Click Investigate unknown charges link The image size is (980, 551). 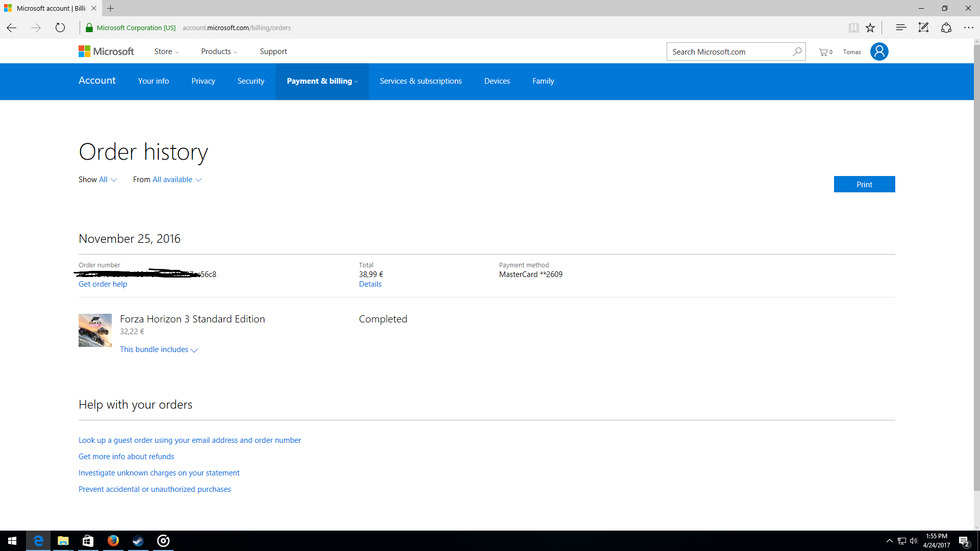[159, 473]
